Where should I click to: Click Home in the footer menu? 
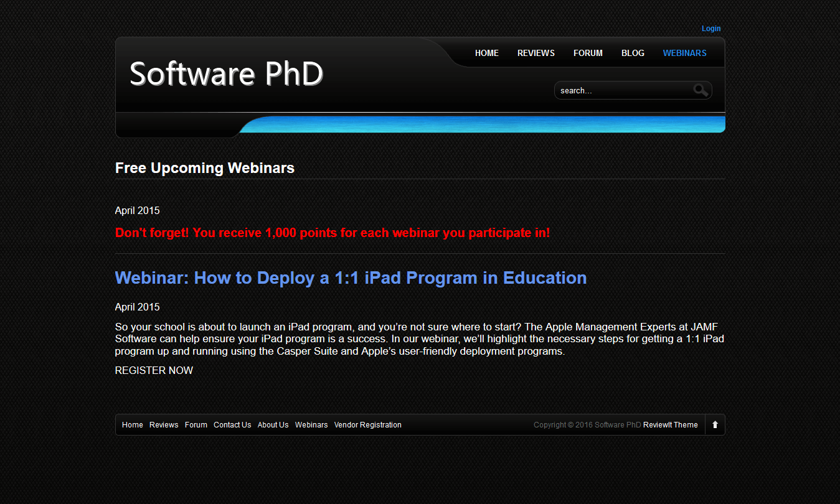coord(132,425)
